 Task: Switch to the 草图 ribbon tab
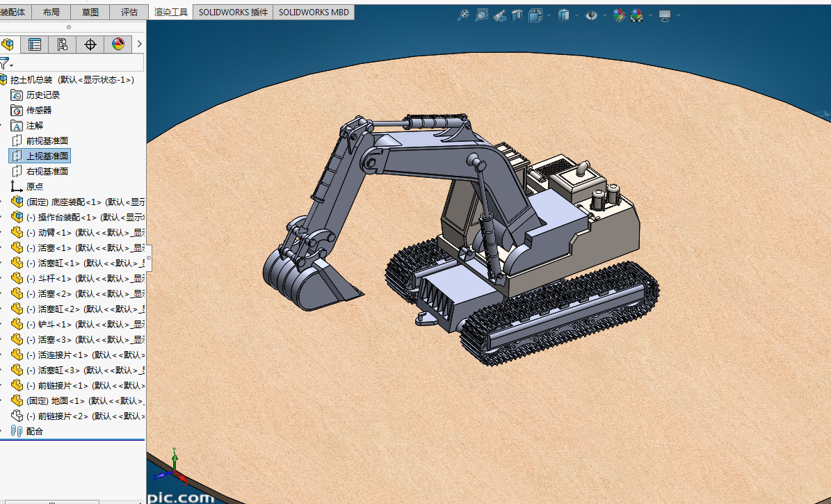90,13
